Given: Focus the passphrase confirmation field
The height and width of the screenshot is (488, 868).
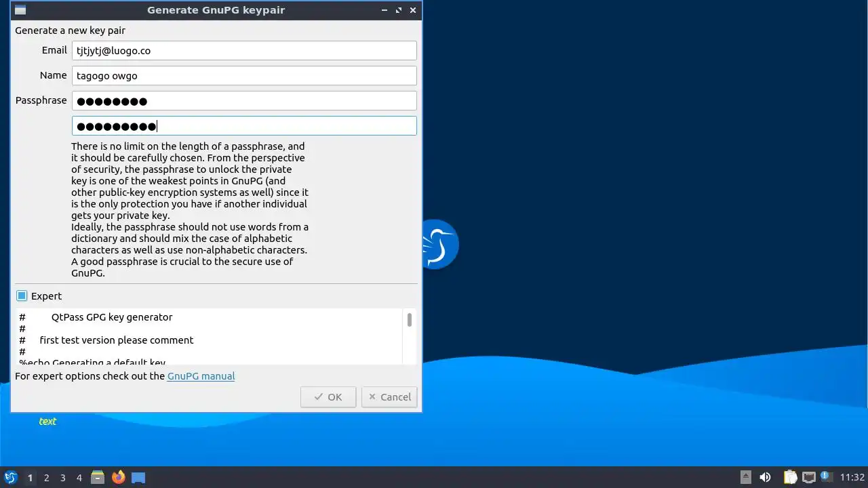Looking at the screenshot, I should click(x=244, y=125).
